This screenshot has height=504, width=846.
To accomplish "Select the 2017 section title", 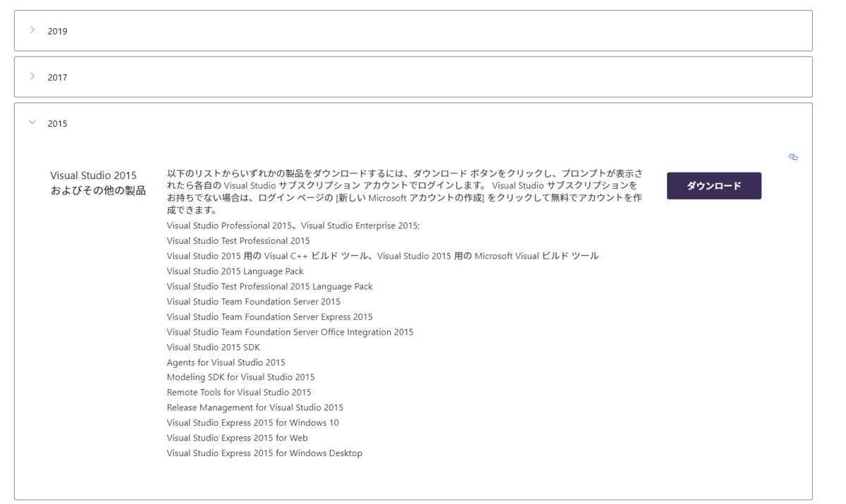I will pyautogui.click(x=58, y=78).
